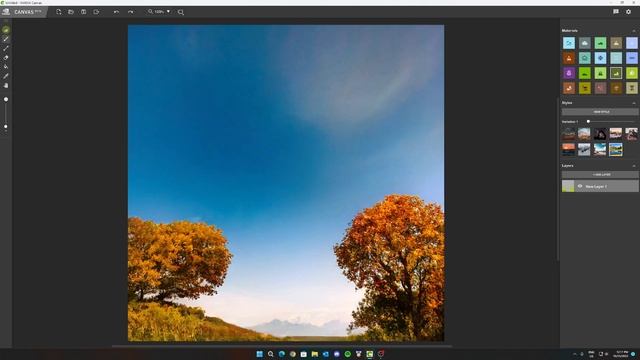Select the Eraser tool
This screenshot has width=640, height=360.
point(6,58)
